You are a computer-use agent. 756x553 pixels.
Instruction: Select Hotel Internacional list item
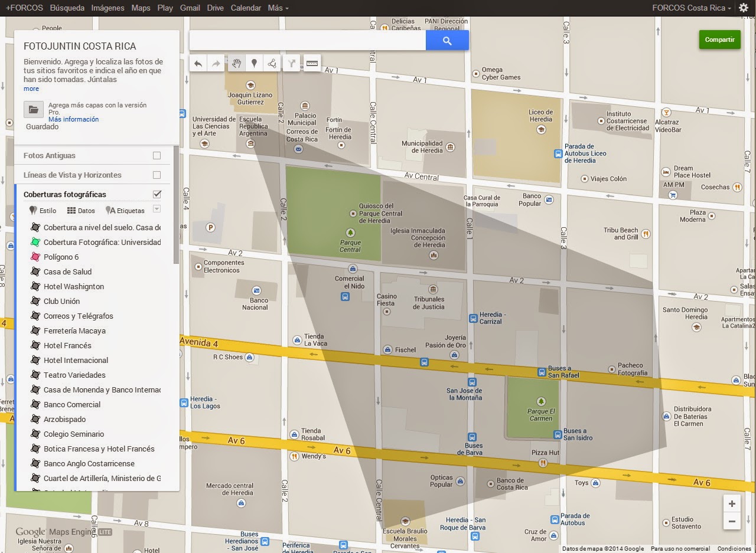76,360
